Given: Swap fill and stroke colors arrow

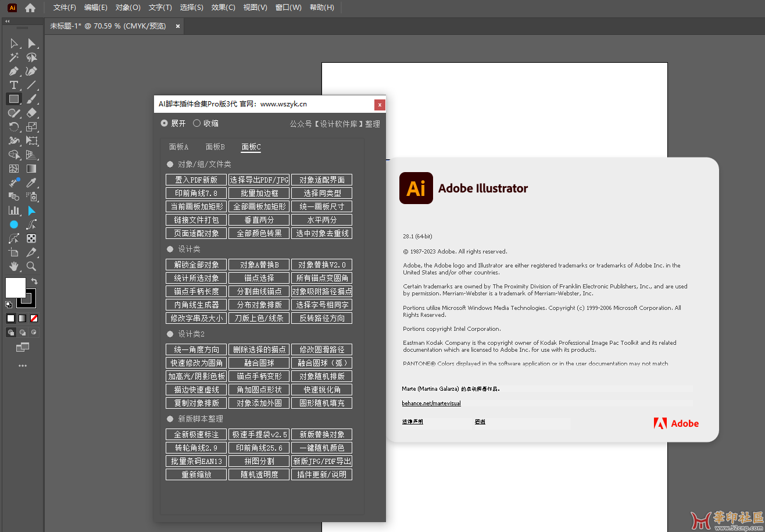Looking at the screenshot, I should [x=34, y=281].
